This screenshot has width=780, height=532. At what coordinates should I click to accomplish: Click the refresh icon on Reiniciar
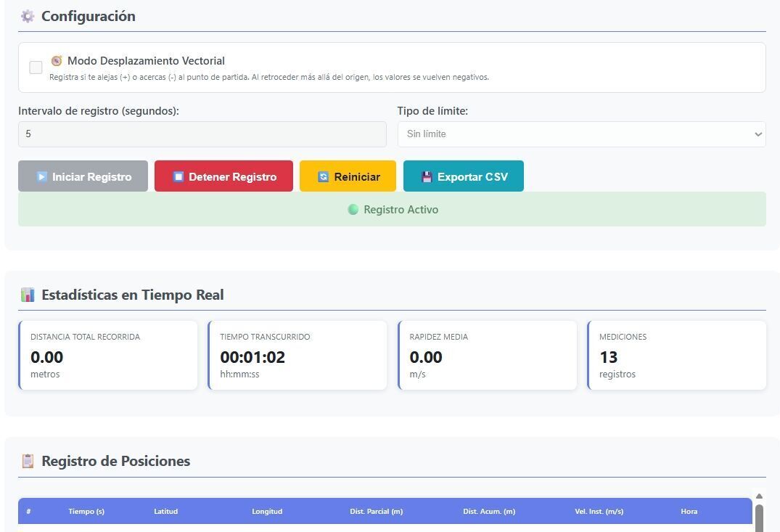click(324, 176)
